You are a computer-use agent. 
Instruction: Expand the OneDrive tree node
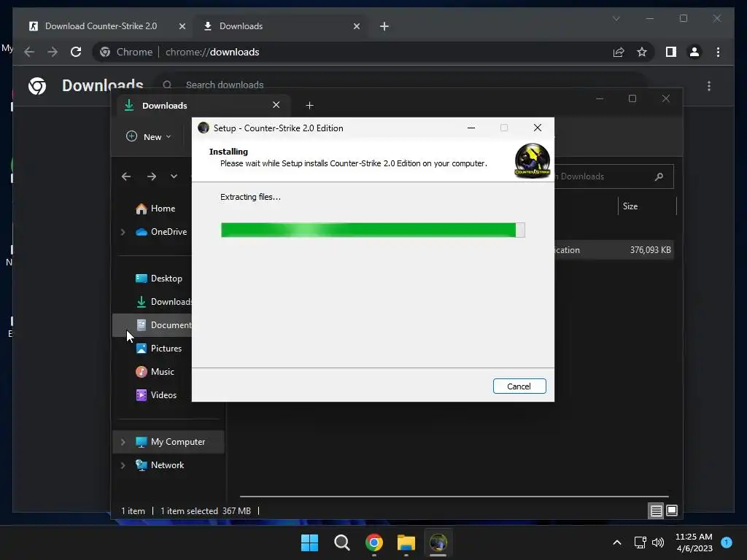tap(123, 232)
